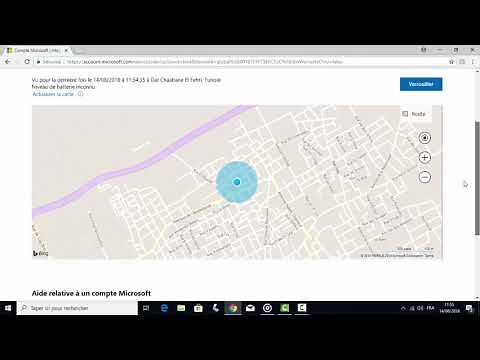
Task: Click the Aide relative à un compte Microsoft heading
Action: pyautogui.click(x=91, y=293)
